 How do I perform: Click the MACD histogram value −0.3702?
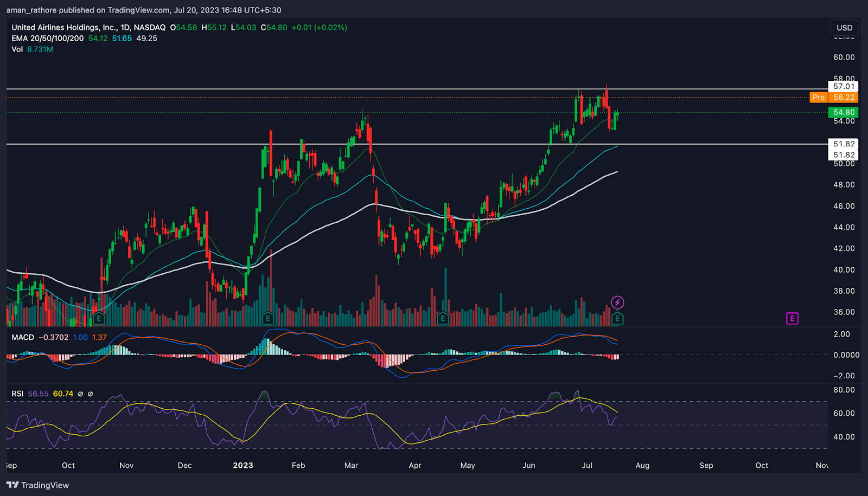click(53, 337)
